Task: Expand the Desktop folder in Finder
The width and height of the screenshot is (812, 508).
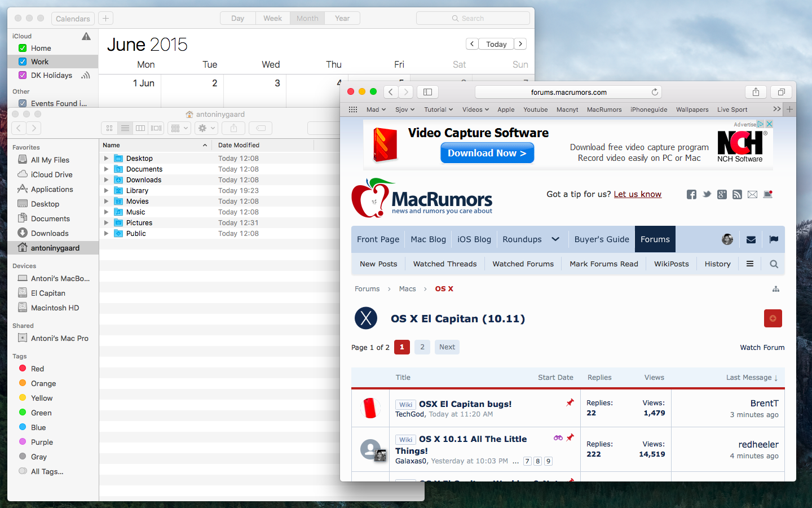Action: (x=106, y=159)
